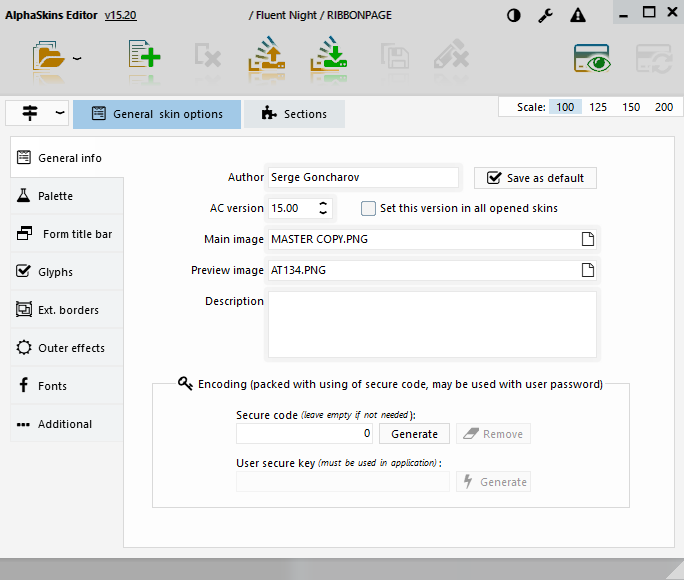Click the User secure key field
The width and height of the screenshot is (684, 580).
(x=343, y=481)
